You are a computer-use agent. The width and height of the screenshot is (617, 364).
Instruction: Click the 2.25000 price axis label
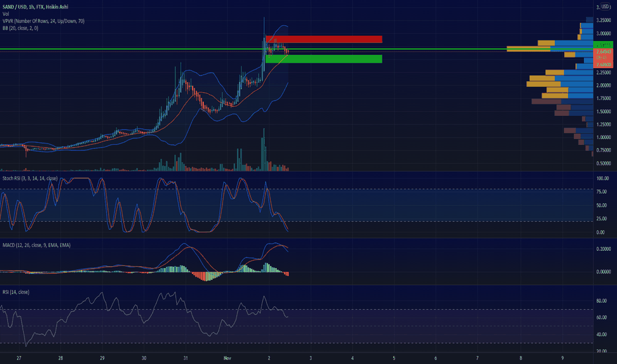click(x=604, y=73)
